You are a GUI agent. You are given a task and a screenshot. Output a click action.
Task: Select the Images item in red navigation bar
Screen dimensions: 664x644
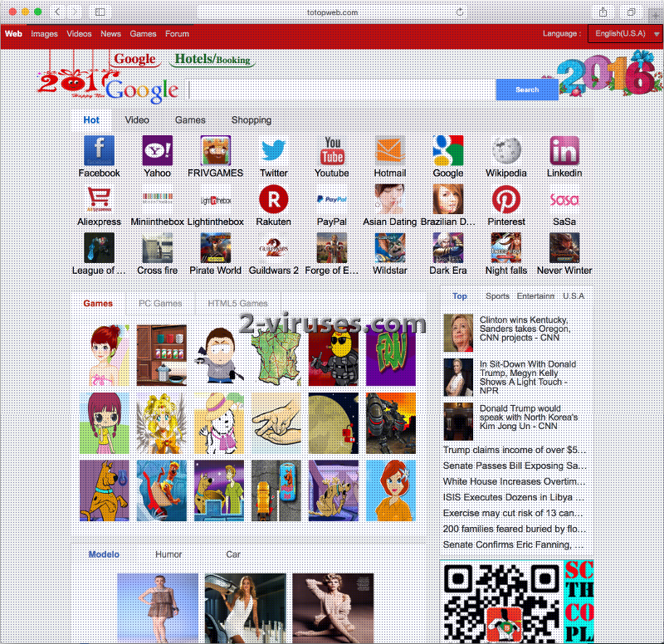[x=44, y=34]
